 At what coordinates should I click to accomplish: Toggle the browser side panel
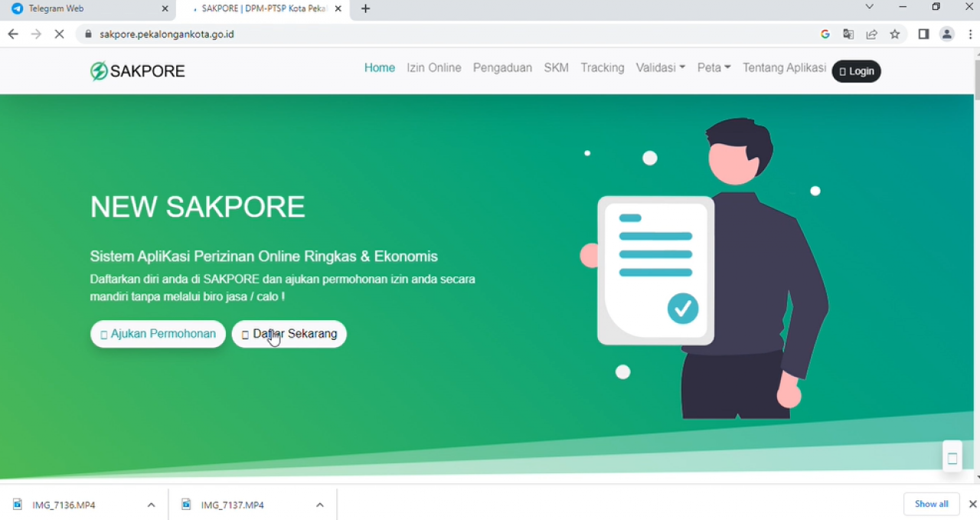pos(923,34)
